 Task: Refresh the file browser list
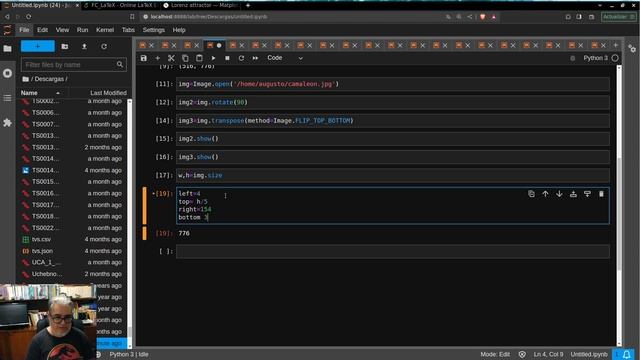pos(104,47)
